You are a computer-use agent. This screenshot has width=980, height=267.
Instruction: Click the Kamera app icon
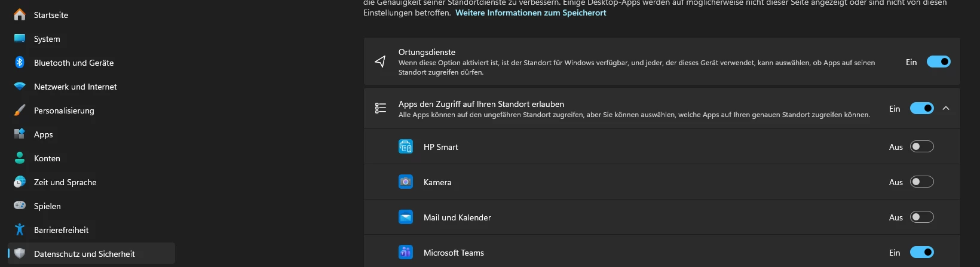406,182
